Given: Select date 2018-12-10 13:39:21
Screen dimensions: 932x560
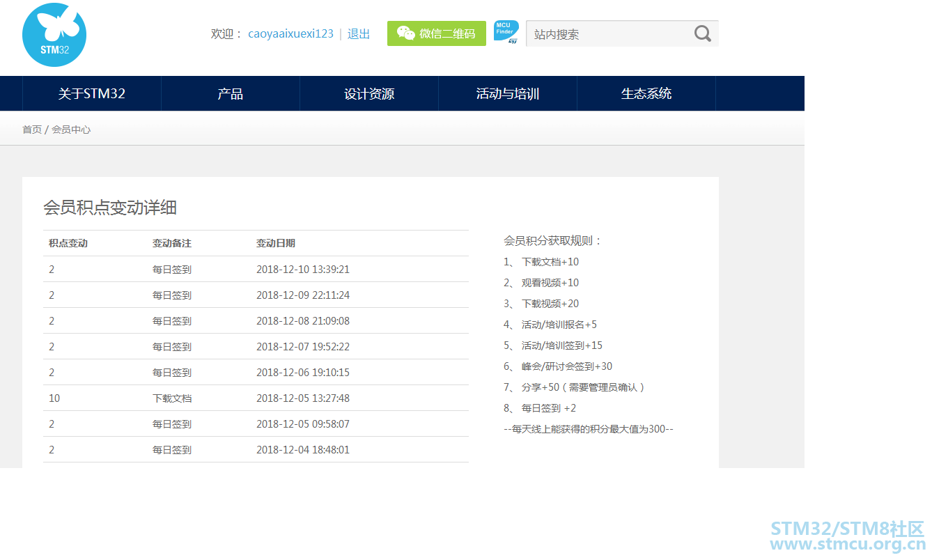Looking at the screenshot, I should coord(303,270).
